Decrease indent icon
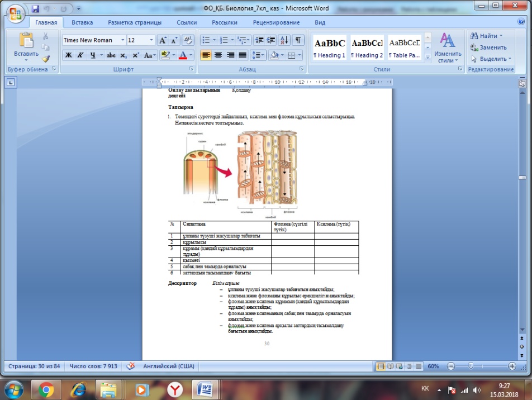 coord(259,40)
